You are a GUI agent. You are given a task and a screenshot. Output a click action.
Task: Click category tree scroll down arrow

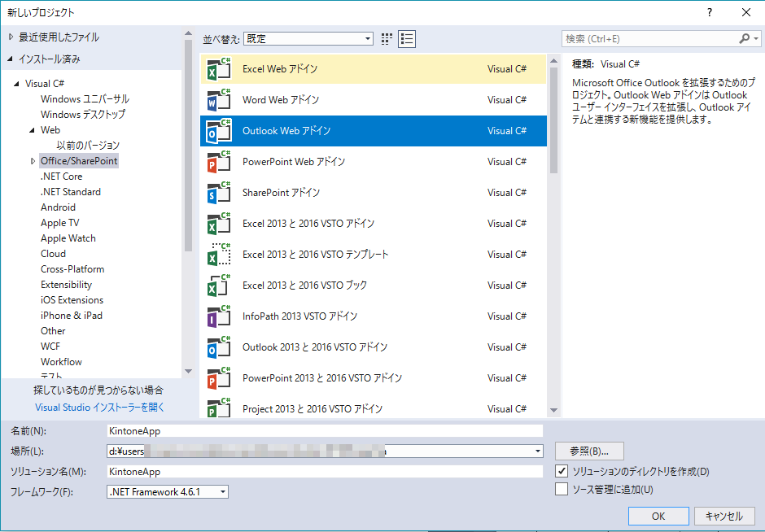click(188, 371)
